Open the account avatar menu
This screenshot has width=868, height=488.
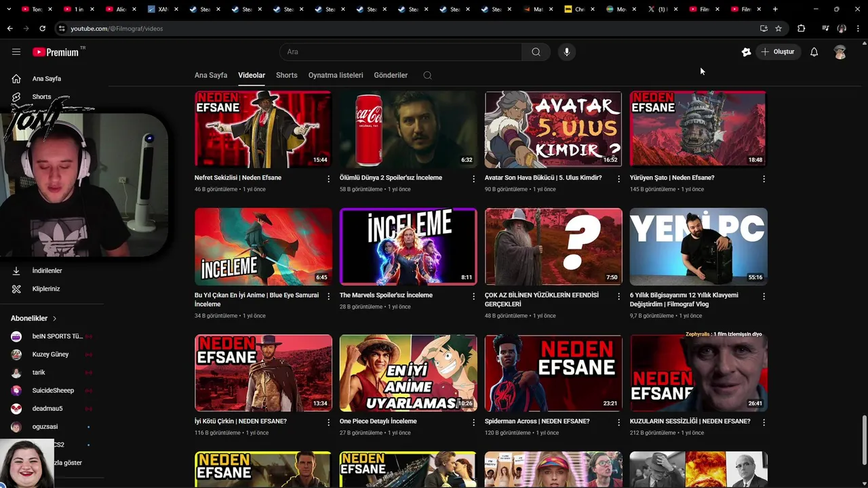tap(840, 52)
